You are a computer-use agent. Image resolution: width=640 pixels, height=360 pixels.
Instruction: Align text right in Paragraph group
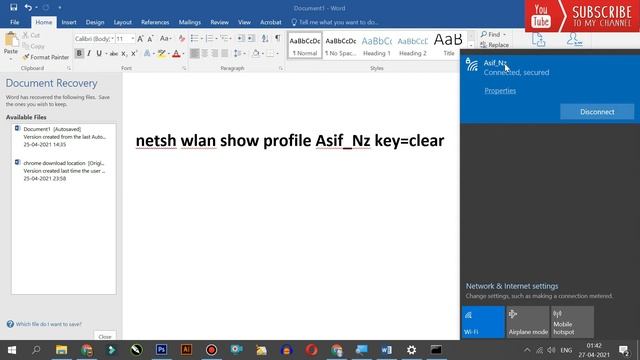[x=215, y=53]
